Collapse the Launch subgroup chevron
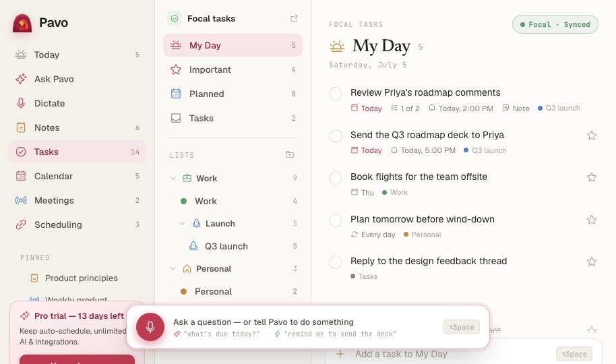 (x=182, y=224)
